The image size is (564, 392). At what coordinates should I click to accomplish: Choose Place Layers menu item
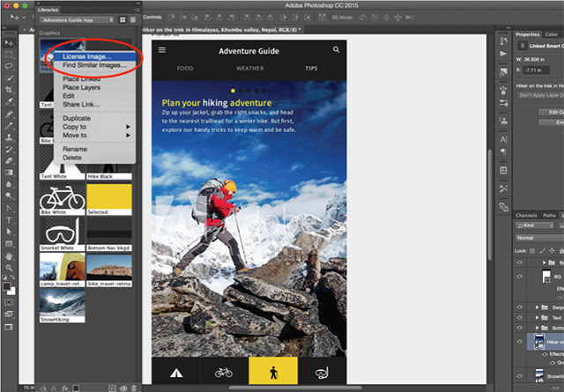tap(94, 87)
